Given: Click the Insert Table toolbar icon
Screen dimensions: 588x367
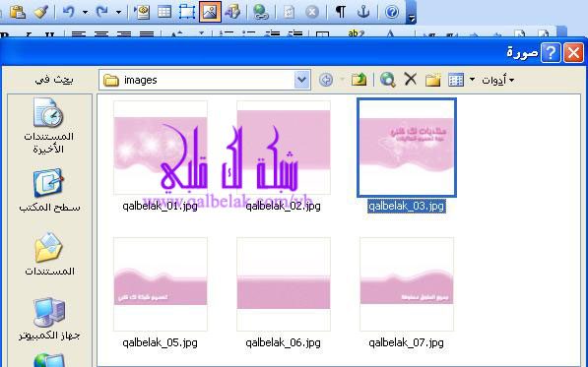Looking at the screenshot, I should [x=164, y=12].
